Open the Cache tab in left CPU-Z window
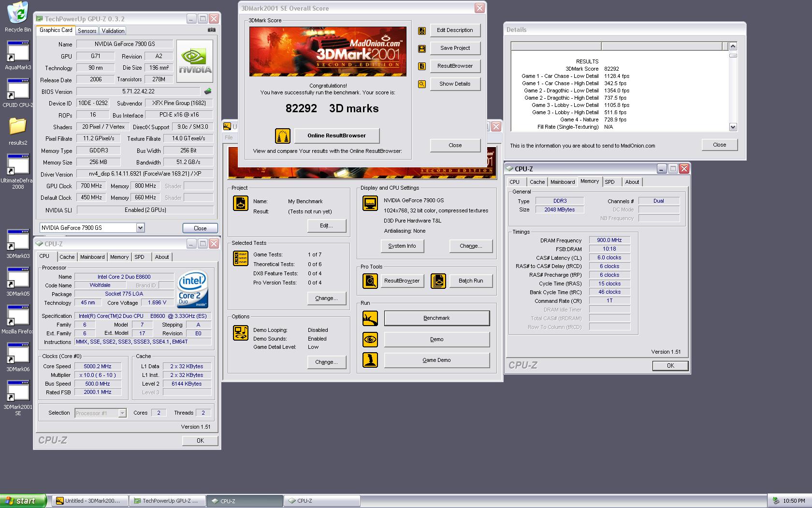The height and width of the screenshot is (508, 812). pos(67,257)
